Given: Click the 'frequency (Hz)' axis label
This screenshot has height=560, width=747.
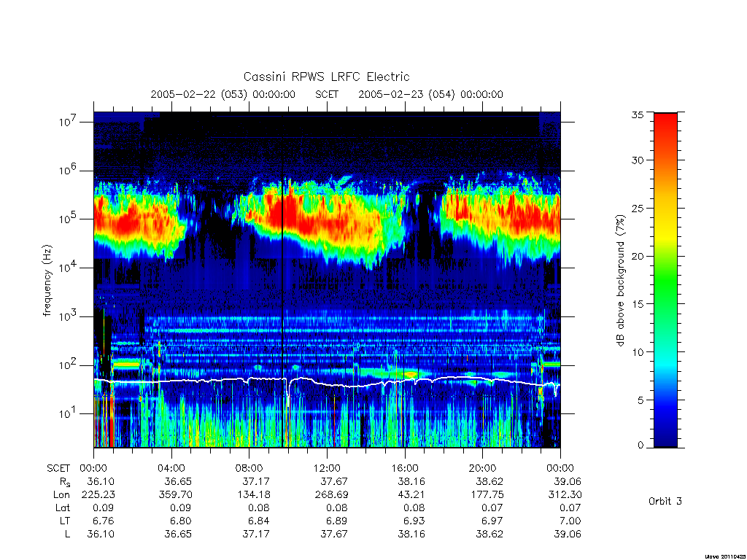Looking at the screenshot, I should coord(47,281).
